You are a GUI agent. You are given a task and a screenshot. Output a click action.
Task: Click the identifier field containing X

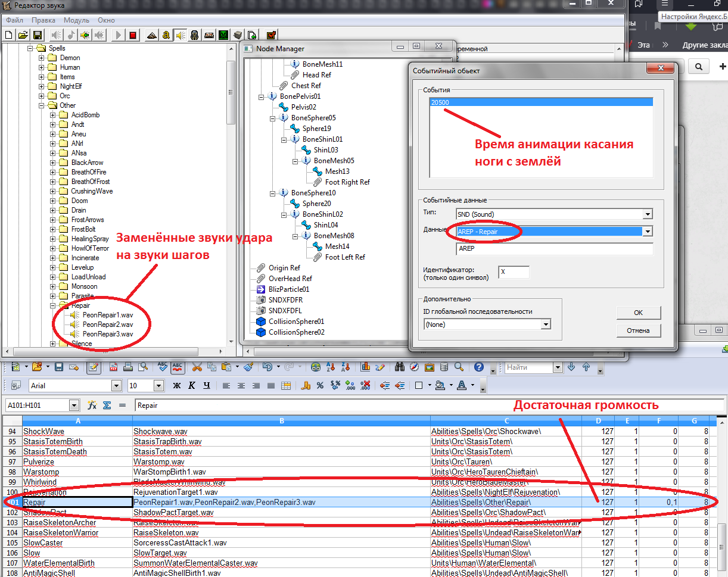click(x=514, y=272)
